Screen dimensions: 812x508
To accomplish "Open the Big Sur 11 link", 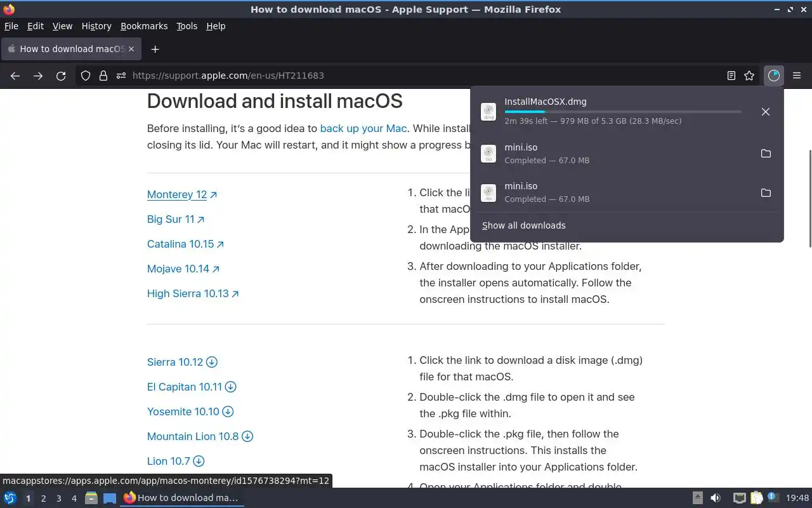I will (x=176, y=220).
